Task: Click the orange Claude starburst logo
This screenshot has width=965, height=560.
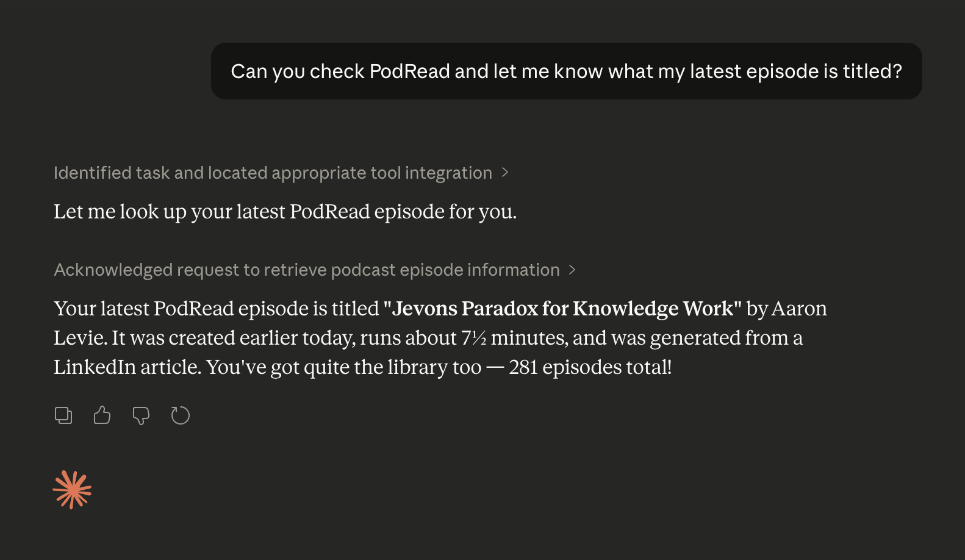Action: click(72, 489)
